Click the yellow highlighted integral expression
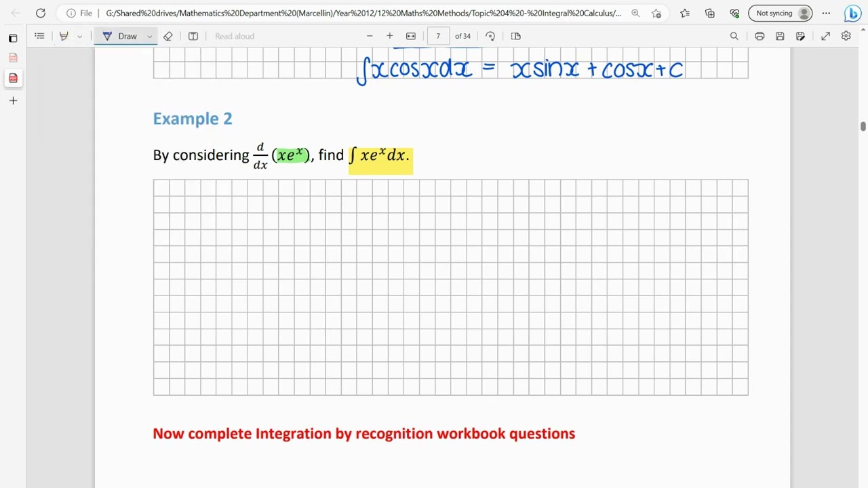Viewport: 868px width, 488px height. tap(380, 160)
